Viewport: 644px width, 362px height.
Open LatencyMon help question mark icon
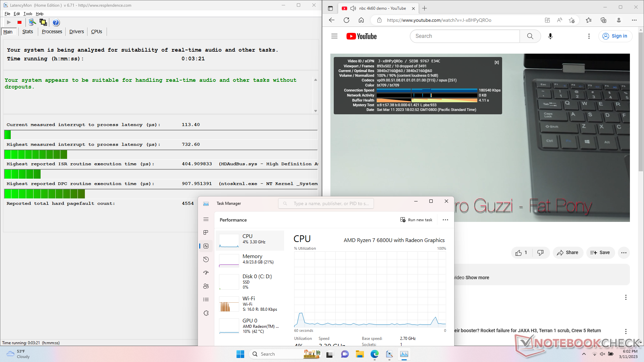pos(56,22)
